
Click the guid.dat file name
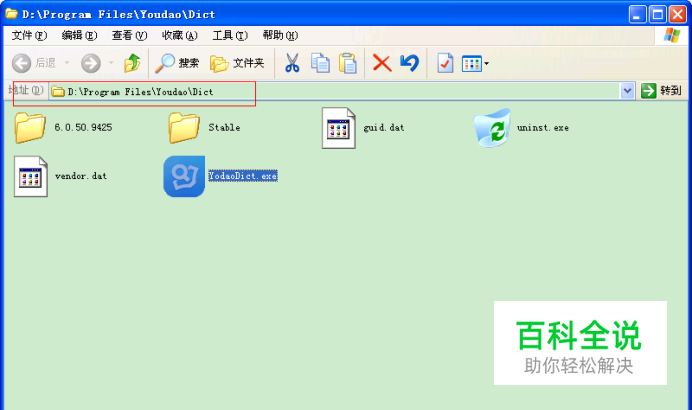click(384, 128)
